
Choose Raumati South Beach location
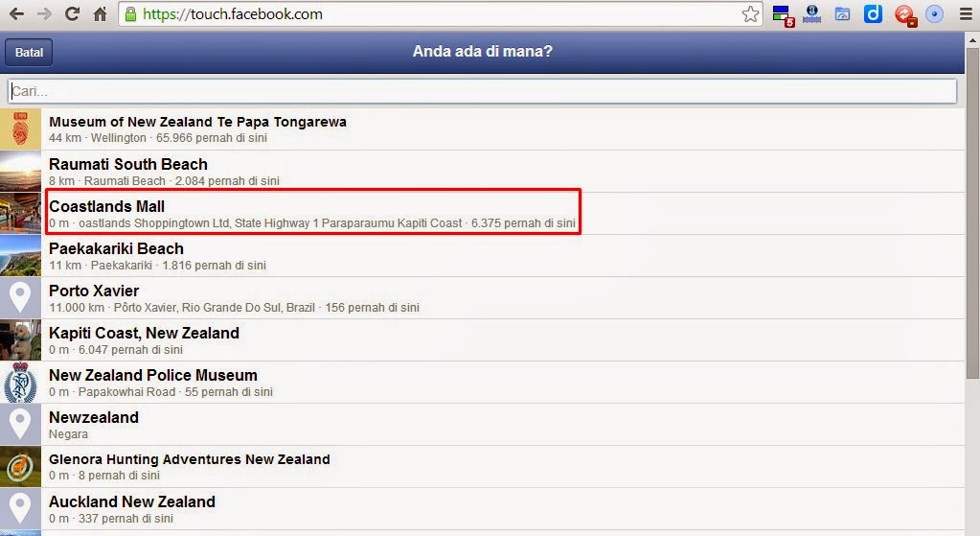(482, 172)
